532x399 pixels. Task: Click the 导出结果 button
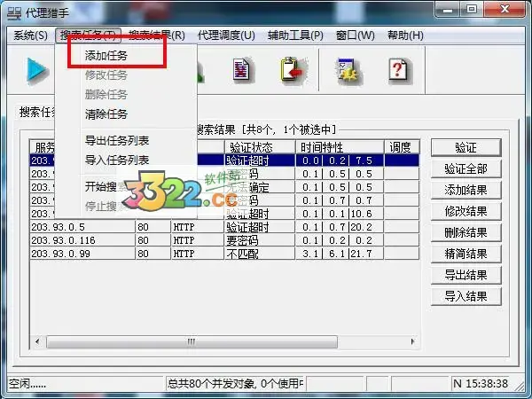click(465, 275)
